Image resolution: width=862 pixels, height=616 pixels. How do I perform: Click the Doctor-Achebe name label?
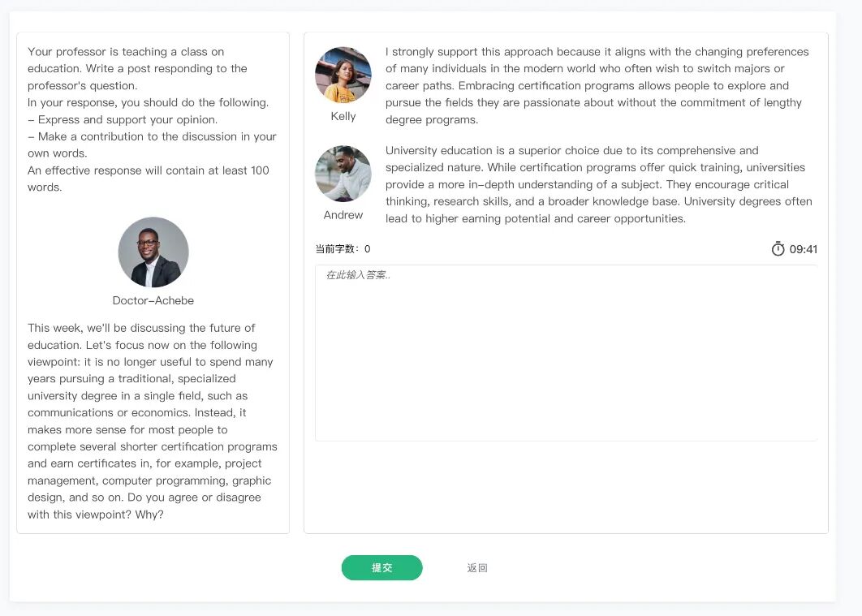click(153, 300)
